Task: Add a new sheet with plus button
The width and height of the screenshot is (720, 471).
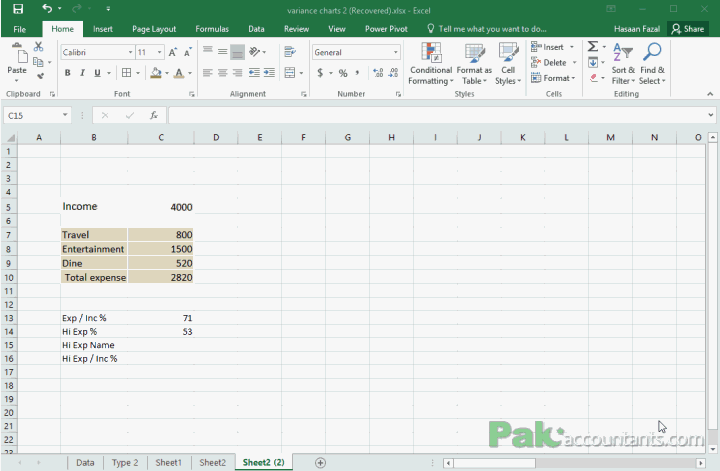Action: point(321,463)
